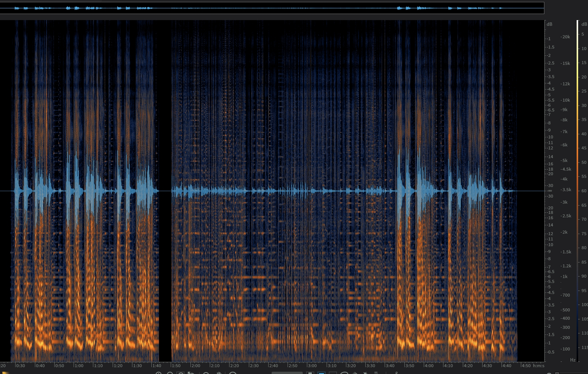Screen dimensions: 588x374
Task: Click the waveform overview strip above the spectrogram
Action: (272, 8)
